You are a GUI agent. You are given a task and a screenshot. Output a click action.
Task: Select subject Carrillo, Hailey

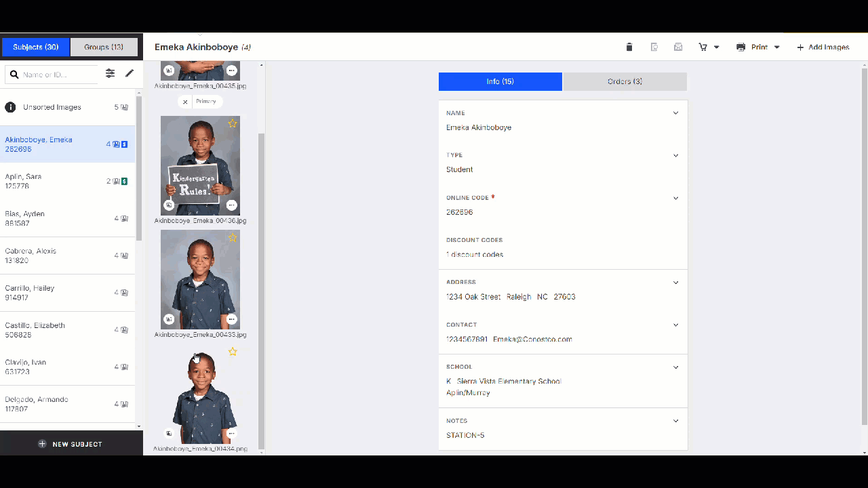pyautogui.click(x=68, y=293)
